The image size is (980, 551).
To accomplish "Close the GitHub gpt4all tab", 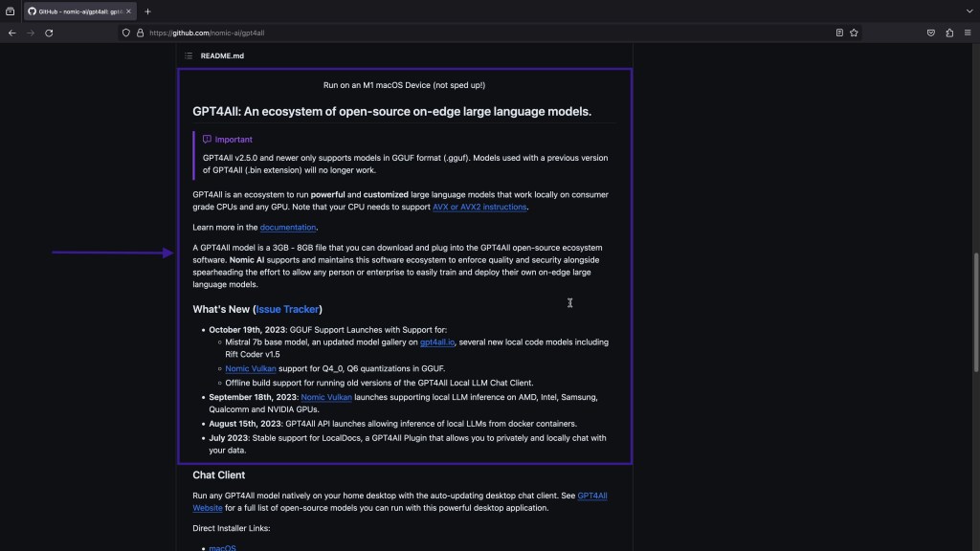I will pos(130,11).
